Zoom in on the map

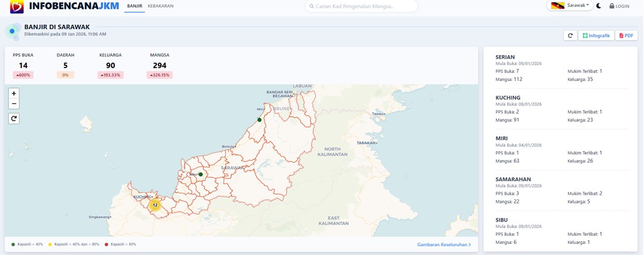[x=14, y=94]
